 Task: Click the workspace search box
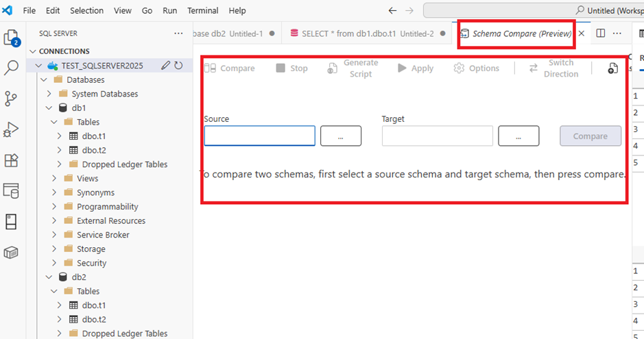tap(534, 11)
